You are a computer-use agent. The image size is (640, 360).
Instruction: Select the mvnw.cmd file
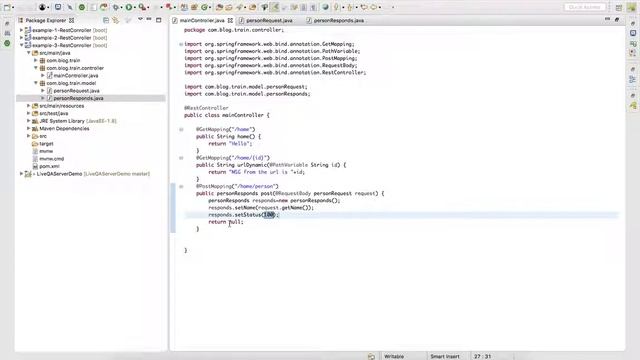click(x=51, y=158)
